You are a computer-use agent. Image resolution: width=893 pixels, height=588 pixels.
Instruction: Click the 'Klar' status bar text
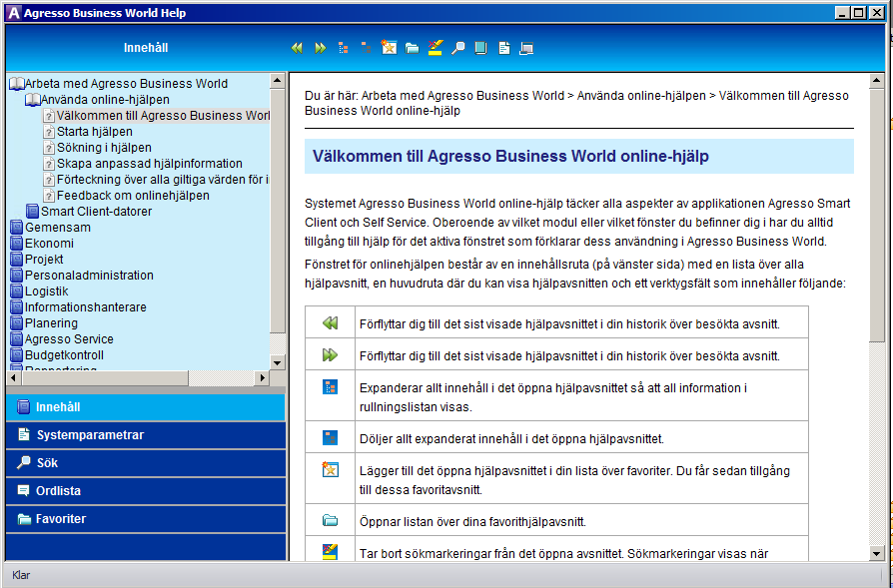21,575
